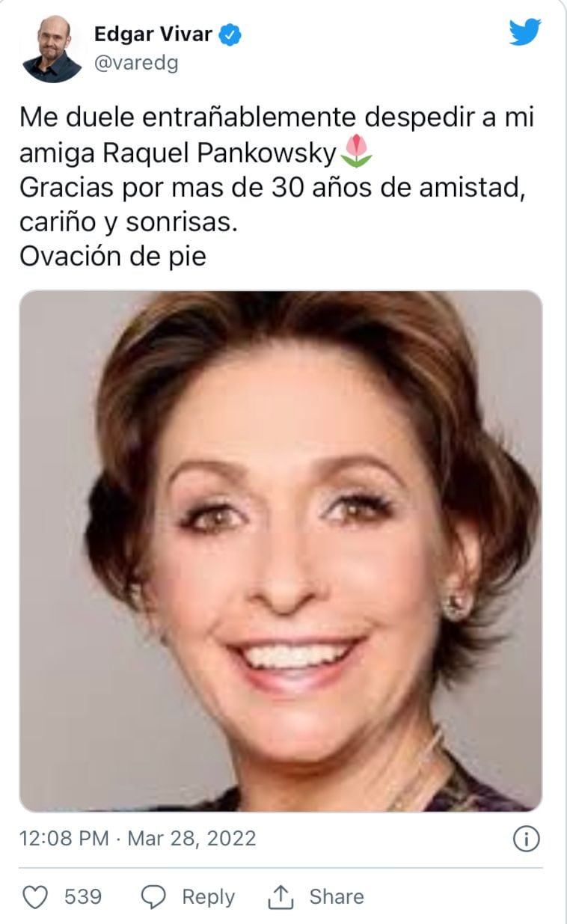Click the reply speech bubble icon

[x=154, y=896]
